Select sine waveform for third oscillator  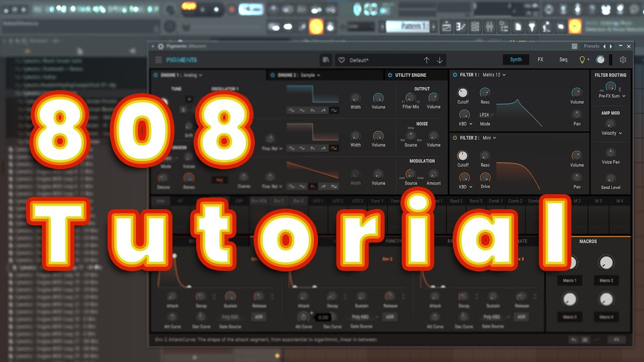pos(292,187)
